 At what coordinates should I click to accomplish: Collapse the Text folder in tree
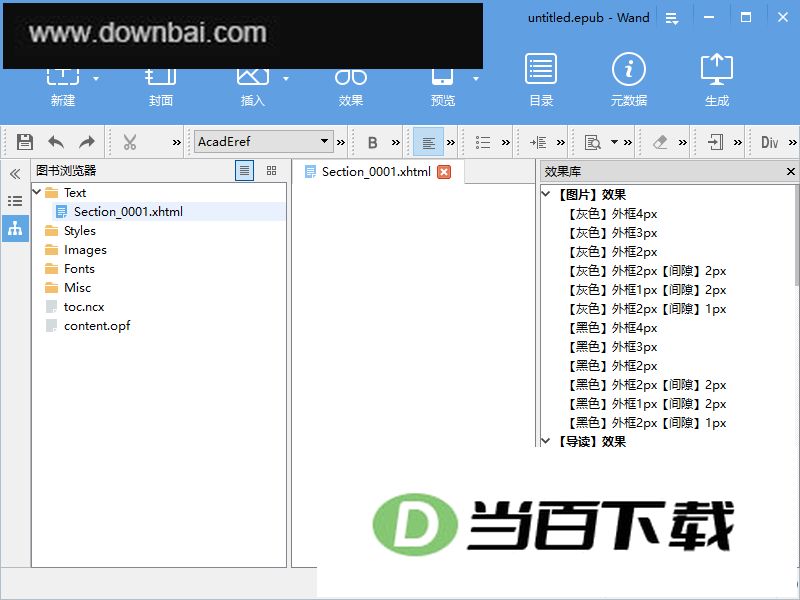pyautogui.click(x=37, y=192)
